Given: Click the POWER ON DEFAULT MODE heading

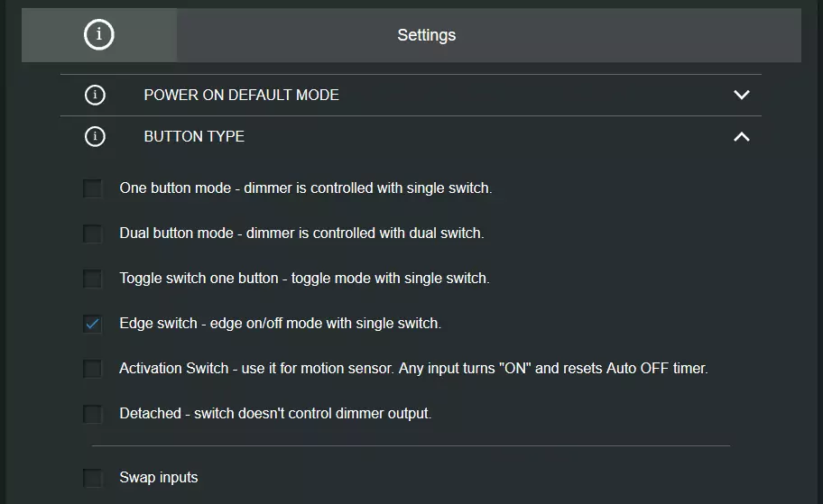Looking at the screenshot, I should point(242,95).
